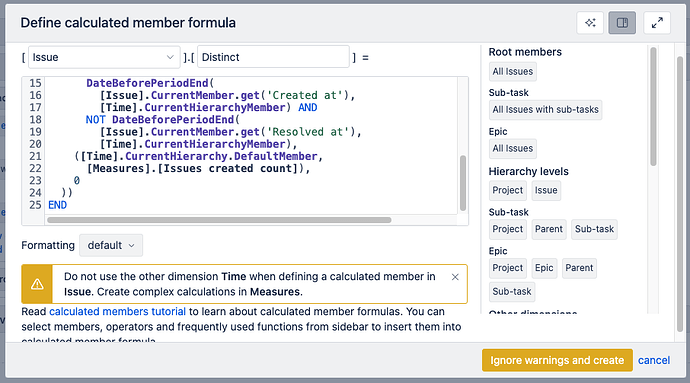Image resolution: width=690 pixels, height=383 pixels.
Task: Insert the Epic level under Epic
Action: pyautogui.click(x=544, y=268)
